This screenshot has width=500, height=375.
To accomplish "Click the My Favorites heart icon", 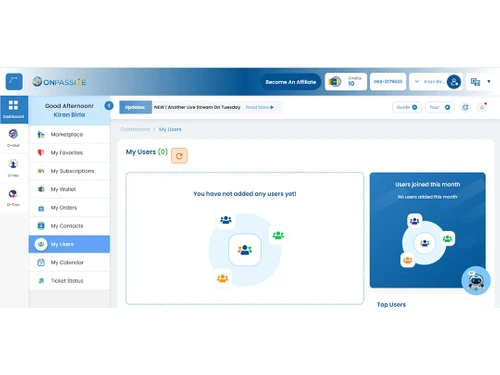I will pyautogui.click(x=41, y=153).
